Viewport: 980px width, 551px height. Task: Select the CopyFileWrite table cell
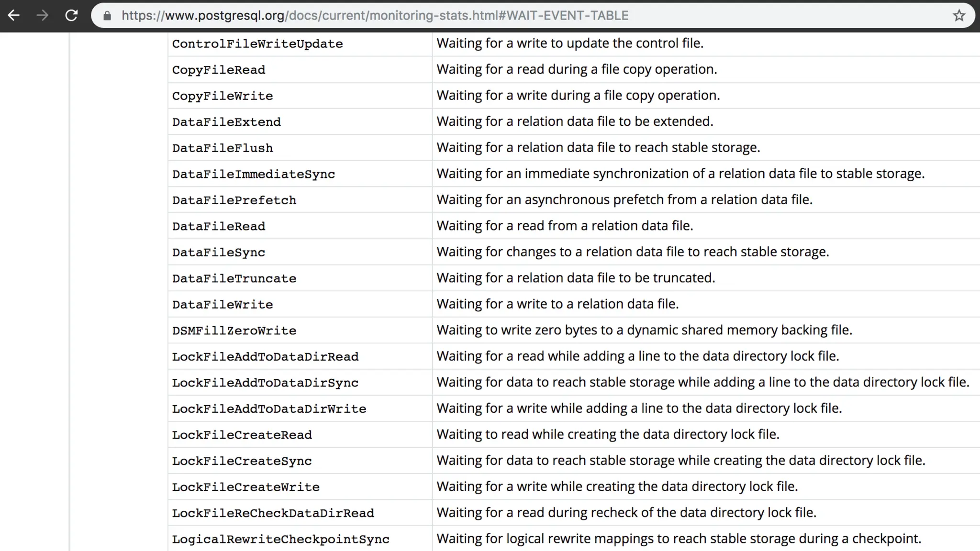223,96
